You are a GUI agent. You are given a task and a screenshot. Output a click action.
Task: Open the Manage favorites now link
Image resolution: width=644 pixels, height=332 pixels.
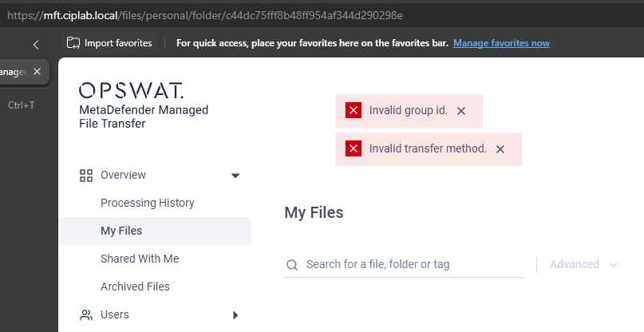click(501, 43)
